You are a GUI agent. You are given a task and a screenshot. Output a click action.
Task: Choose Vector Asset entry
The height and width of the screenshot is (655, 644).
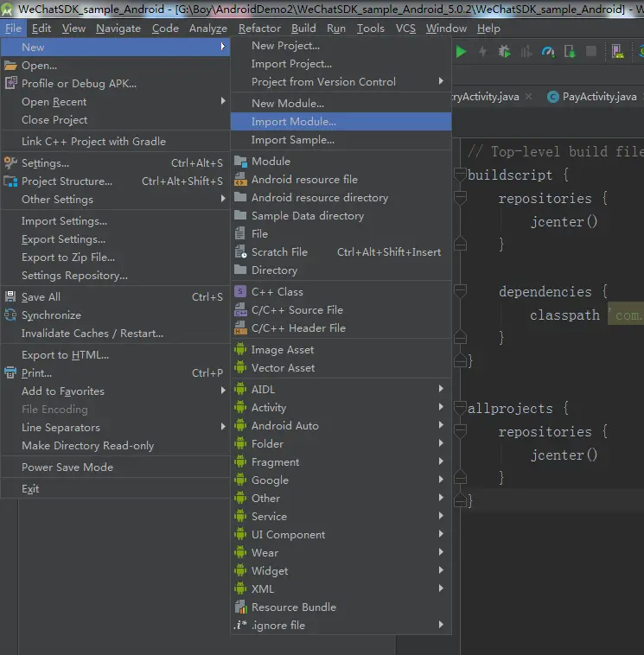tap(341, 367)
